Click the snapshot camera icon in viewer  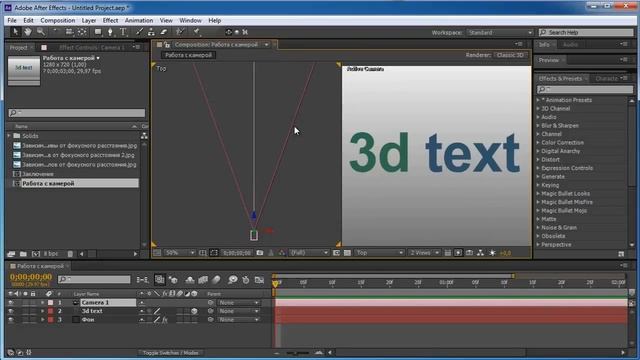click(x=260, y=253)
